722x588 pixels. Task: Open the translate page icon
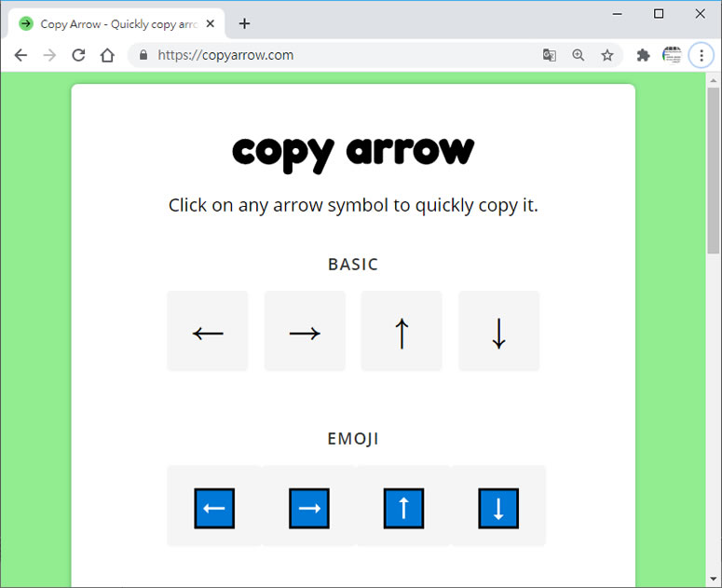pos(550,55)
